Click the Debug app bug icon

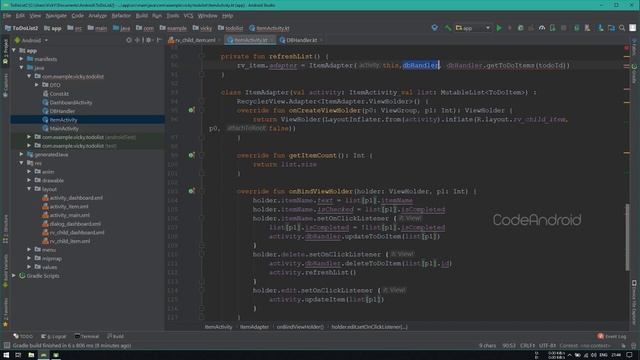[520, 28]
